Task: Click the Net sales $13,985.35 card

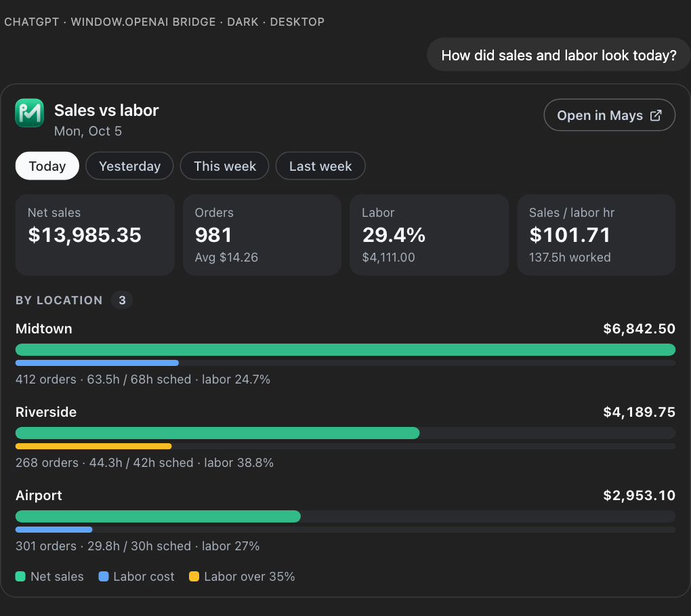Action: point(95,234)
